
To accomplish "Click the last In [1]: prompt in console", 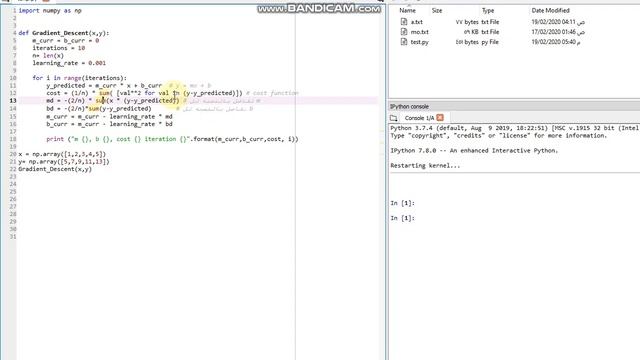I will click(x=402, y=218).
